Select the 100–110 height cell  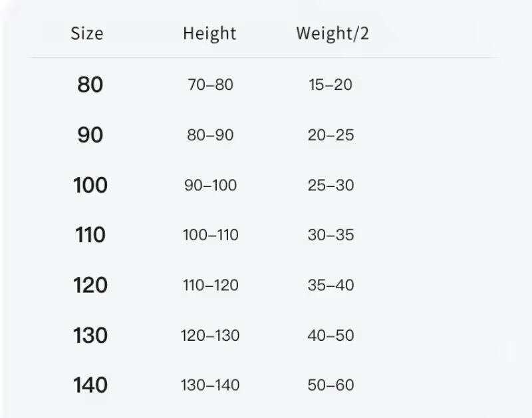[x=210, y=235]
